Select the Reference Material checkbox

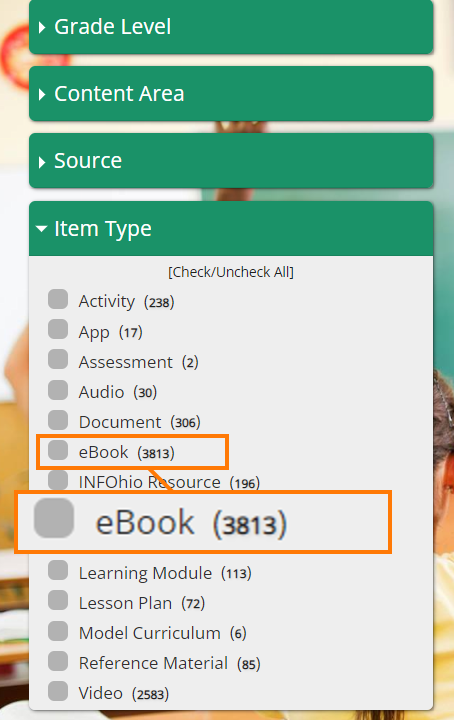tap(58, 661)
